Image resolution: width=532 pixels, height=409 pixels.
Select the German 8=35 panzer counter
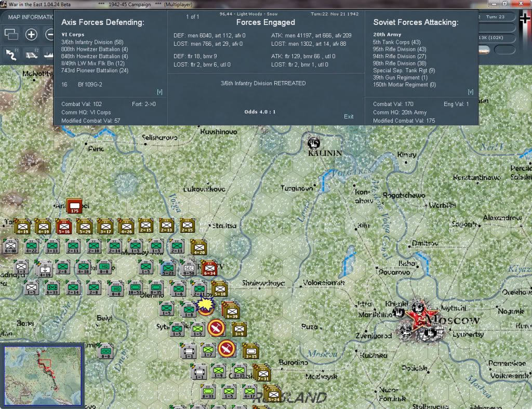coord(156,288)
